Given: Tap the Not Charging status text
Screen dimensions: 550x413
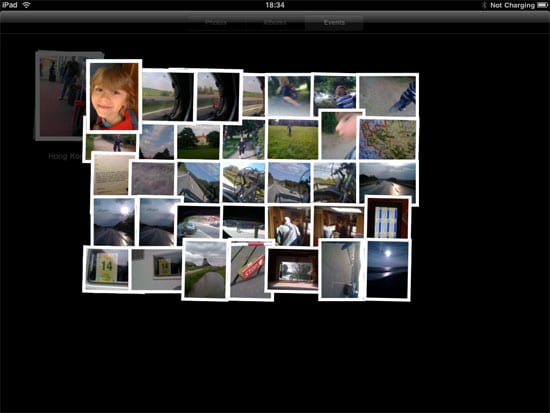Looking at the screenshot, I should click(x=512, y=5).
